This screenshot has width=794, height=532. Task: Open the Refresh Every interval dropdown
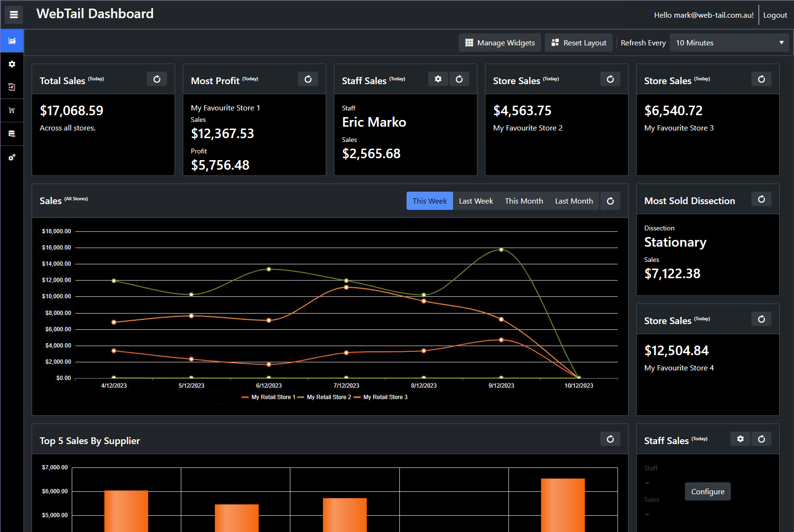[x=729, y=43]
